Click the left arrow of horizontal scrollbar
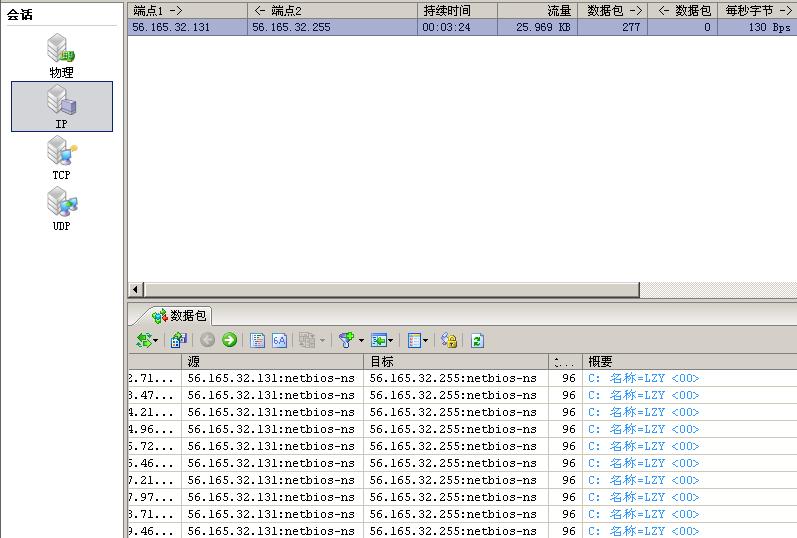Image resolution: width=797 pixels, height=538 pixels. pyautogui.click(x=135, y=289)
